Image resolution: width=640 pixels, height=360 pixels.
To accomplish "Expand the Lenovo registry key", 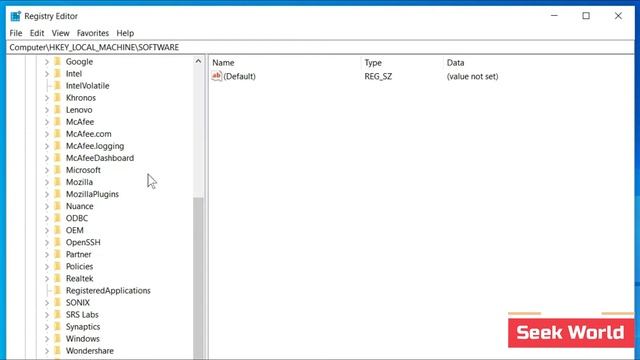I will pyautogui.click(x=47, y=110).
